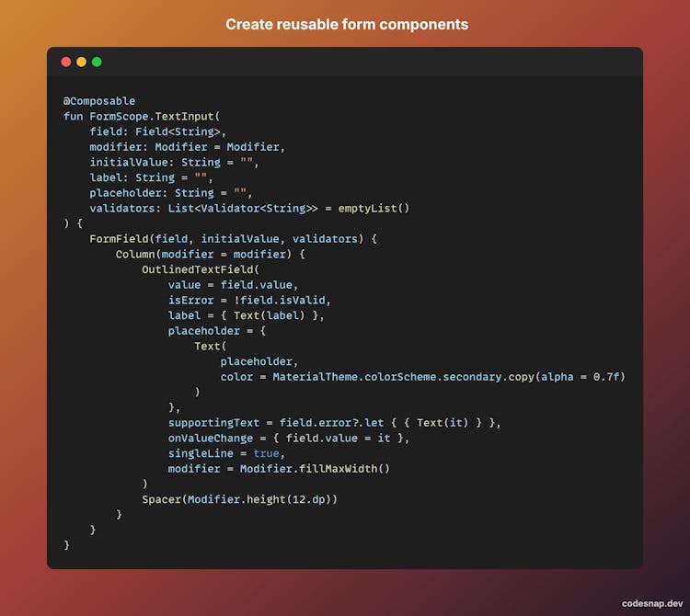Screen dimensions: 690x616
Task: Click the red close dot in window header
Action: pyautogui.click(x=66, y=62)
